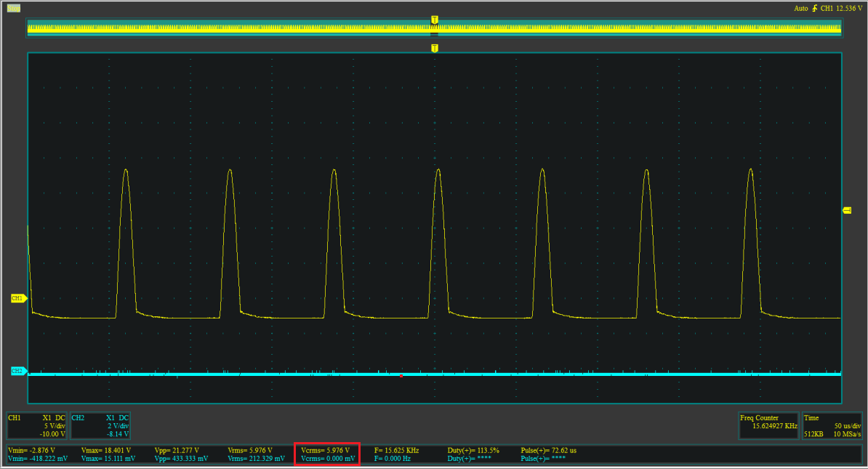The height and width of the screenshot is (469, 868).
Task: Click the horizontal trigger position T marker
Action: coord(435,48)
